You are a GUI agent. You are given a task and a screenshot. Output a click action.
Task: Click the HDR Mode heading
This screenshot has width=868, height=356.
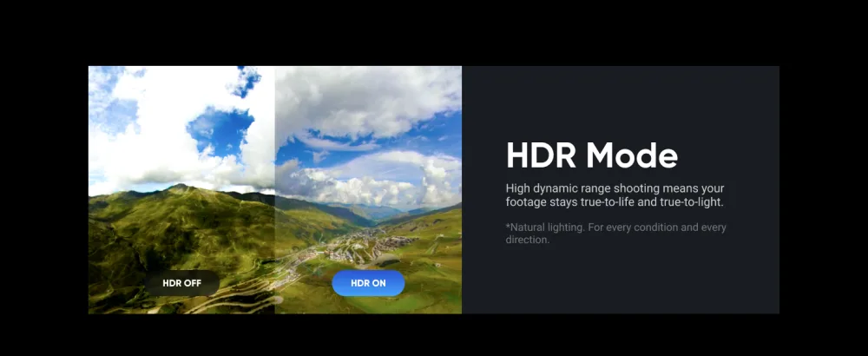[592, 155]
